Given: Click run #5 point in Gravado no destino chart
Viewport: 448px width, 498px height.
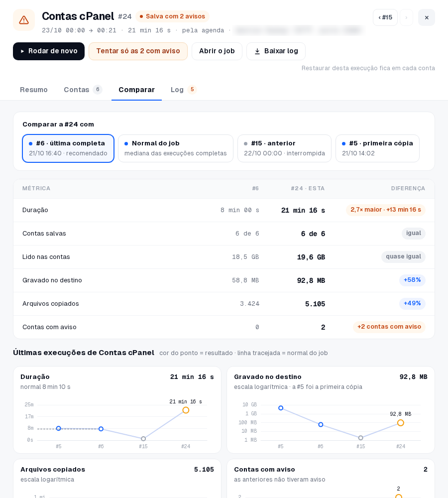Looking at the screenshot, I should point(281,408).
